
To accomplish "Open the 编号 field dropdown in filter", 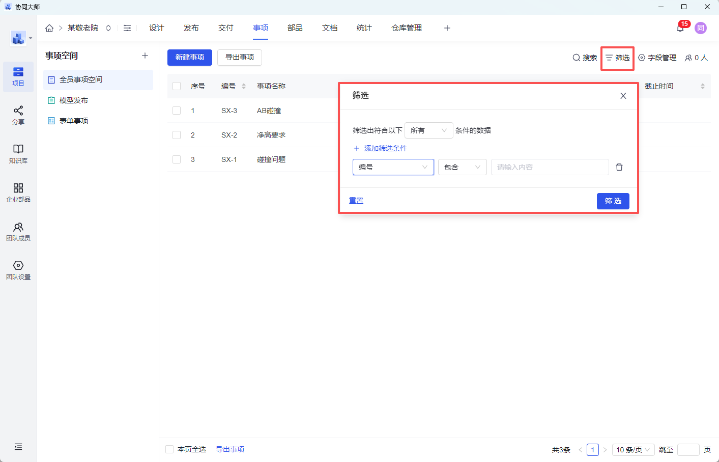I will pyautogui.click(x=392, y=167).
